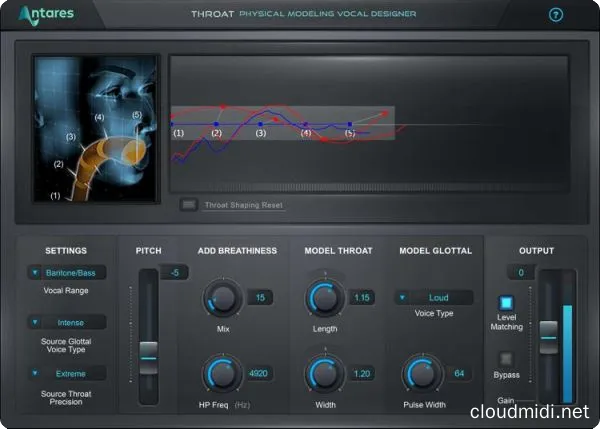
Task: Click the Breathiness Mix knob
Action: (223, 298)
